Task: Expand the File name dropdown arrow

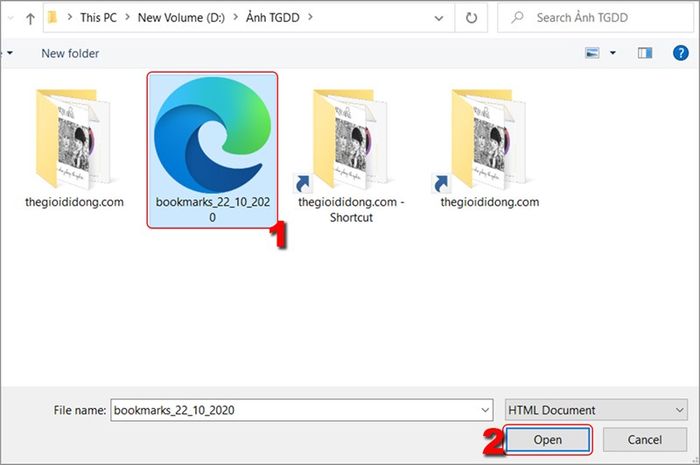Action: 485,410
